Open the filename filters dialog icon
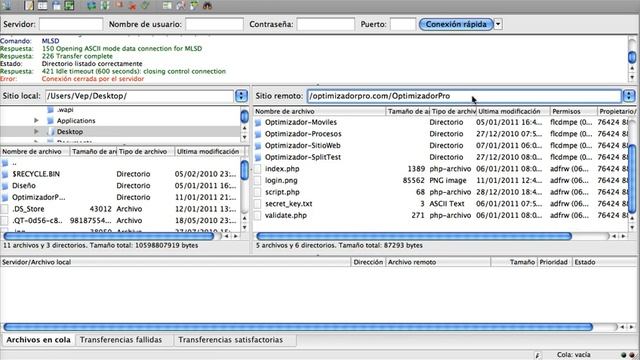 tap(167, 5)
